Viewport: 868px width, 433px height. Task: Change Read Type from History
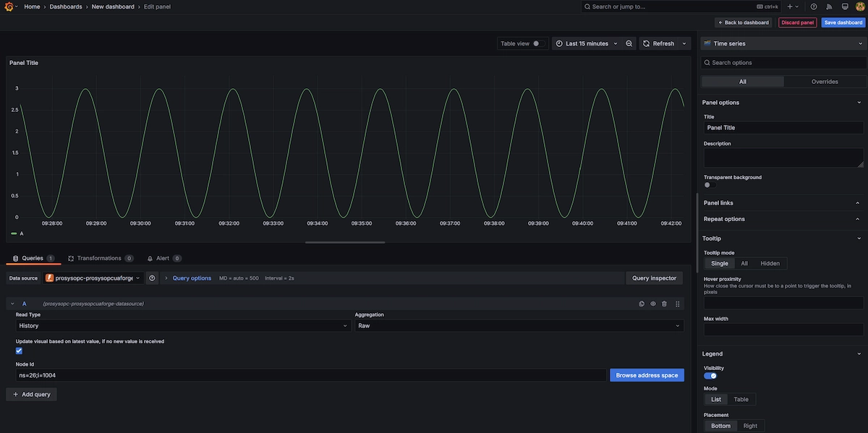(179, 324)
